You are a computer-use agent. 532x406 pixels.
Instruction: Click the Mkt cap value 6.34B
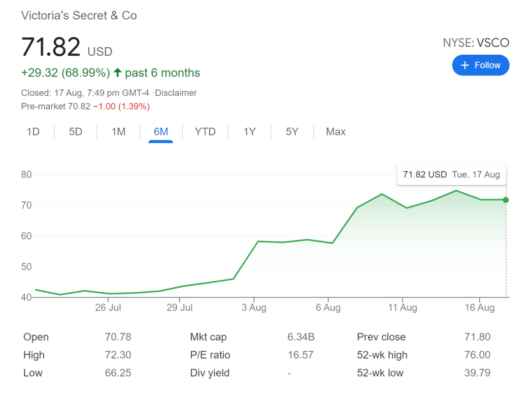[x=300, y=337]
